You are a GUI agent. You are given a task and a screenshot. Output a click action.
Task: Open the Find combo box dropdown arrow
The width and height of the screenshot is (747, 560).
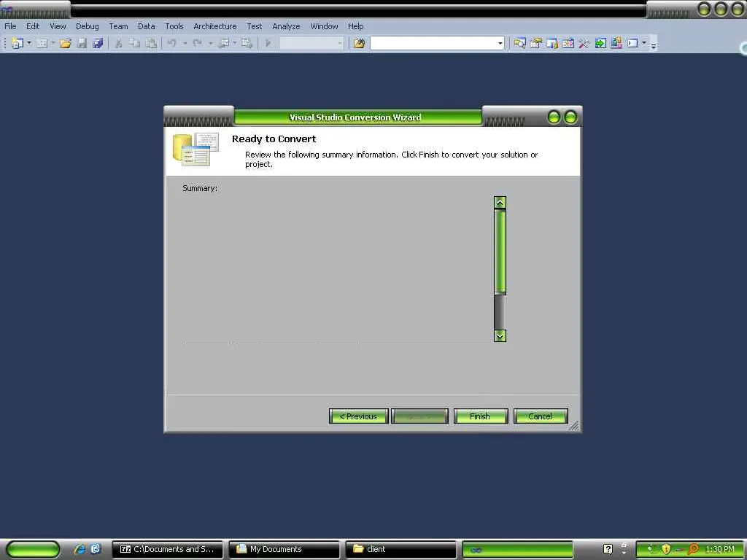tap(500, 43)
